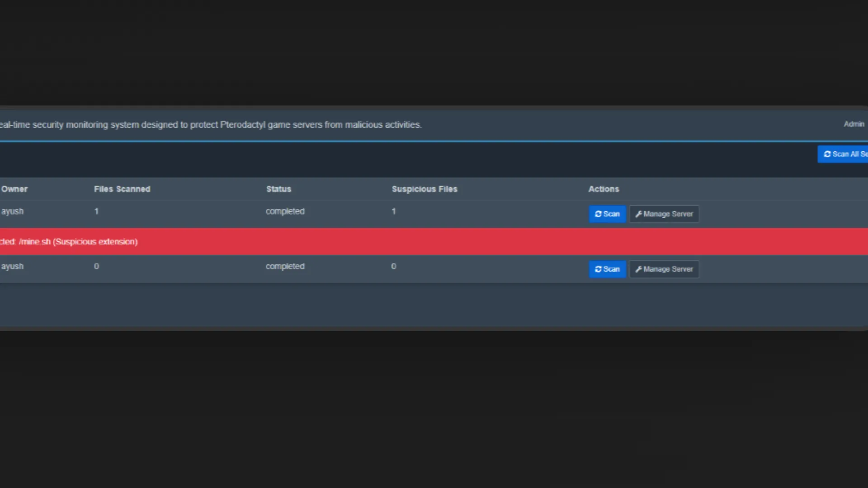The image size is (868, 488).
Task: Click the wrench icon in second row's Manage Server
Action: click(638, 269)
